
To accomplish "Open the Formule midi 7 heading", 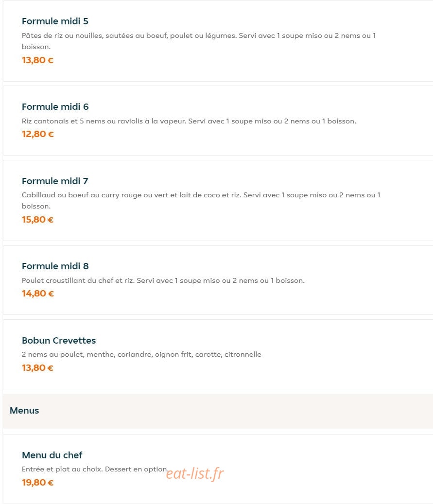I will (55, 181).
